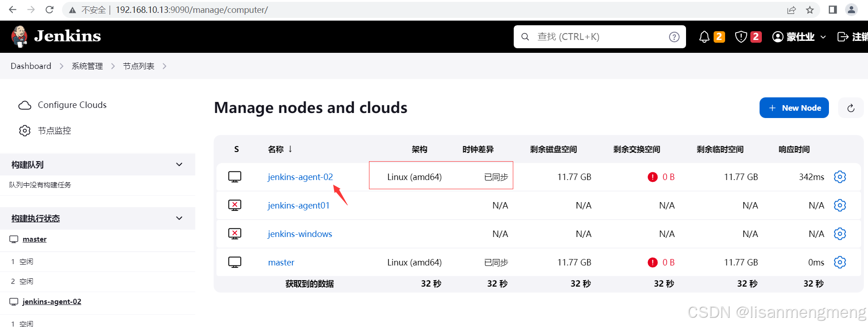Open Configure Clouds in the sidebar
This screenshot has height=327, width=868.
[x=72, y=105]
